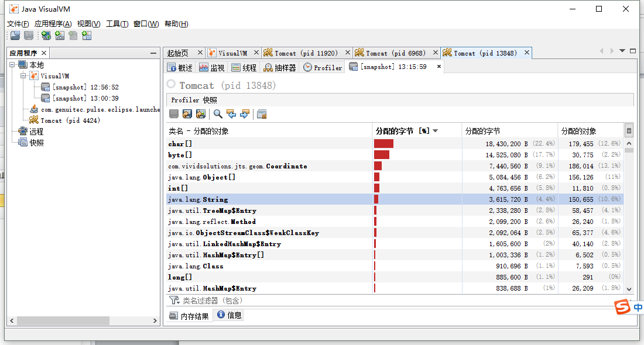Switch to the VisualVM document tab
Screen dimensions: 644x345
232,53
